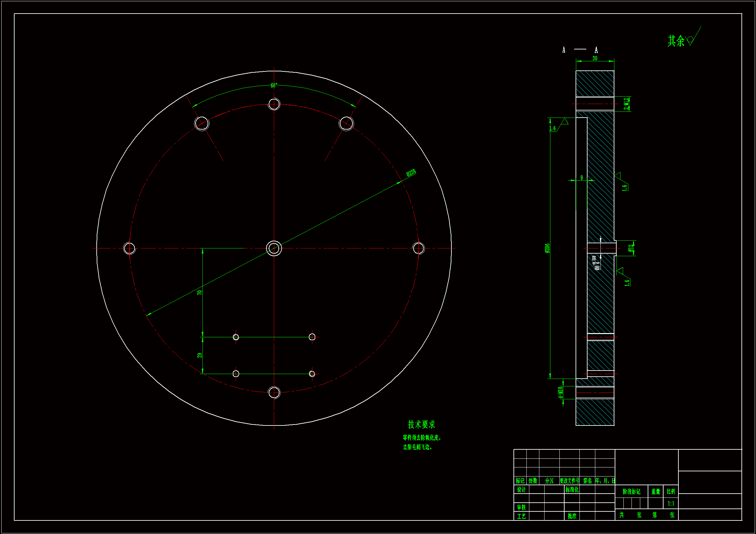Click the Ø228 diameter dimension label
756x534 pixels.
pos(411,173)
